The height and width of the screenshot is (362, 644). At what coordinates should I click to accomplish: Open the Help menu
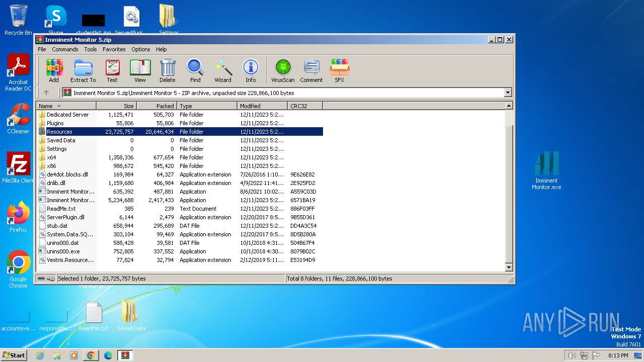(x=161, y=49)
